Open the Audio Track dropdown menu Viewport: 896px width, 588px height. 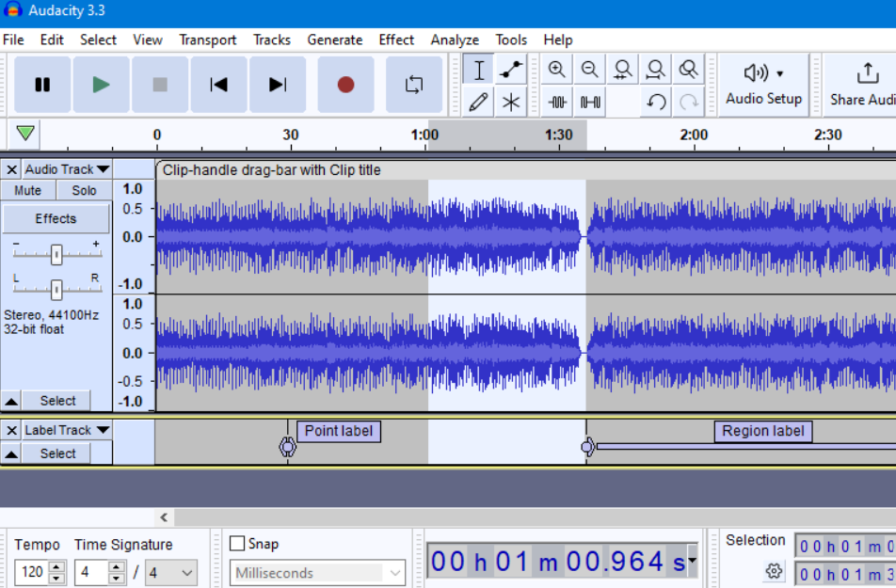coord(68,169)
